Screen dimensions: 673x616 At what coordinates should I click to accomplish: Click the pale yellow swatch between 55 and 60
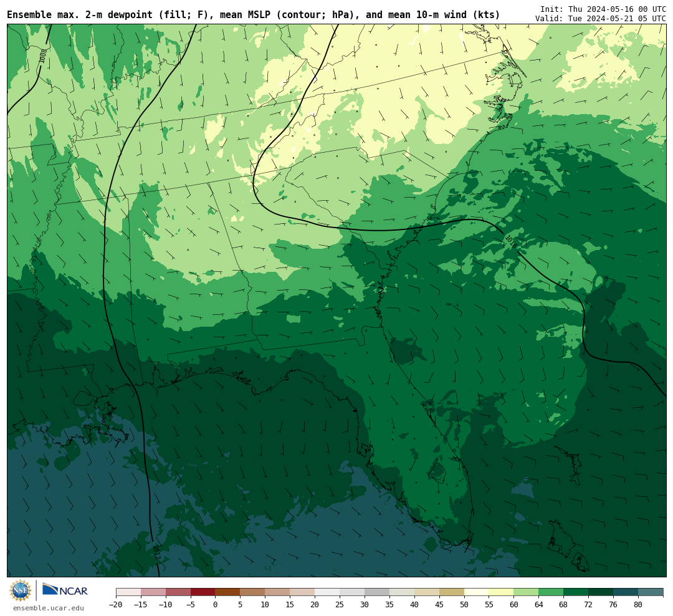click(501, 592)
